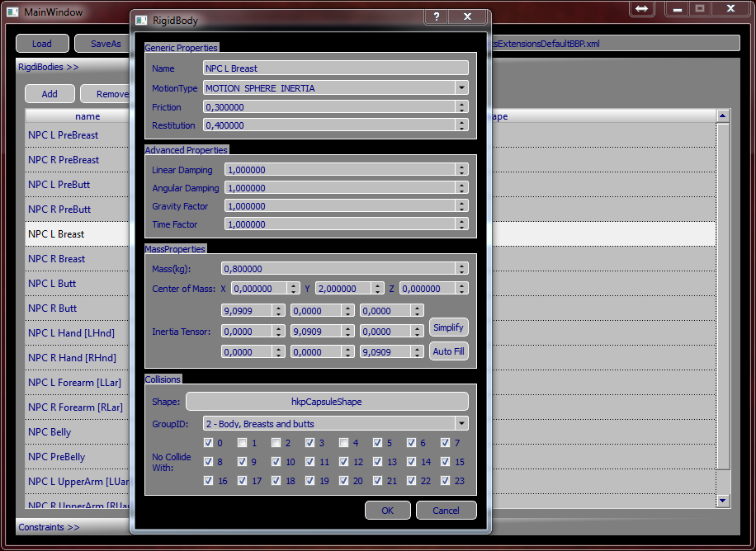Collapse the RigdiBodies >> section
The width and height of the screenshot is (756, 551).
[48, 67]
